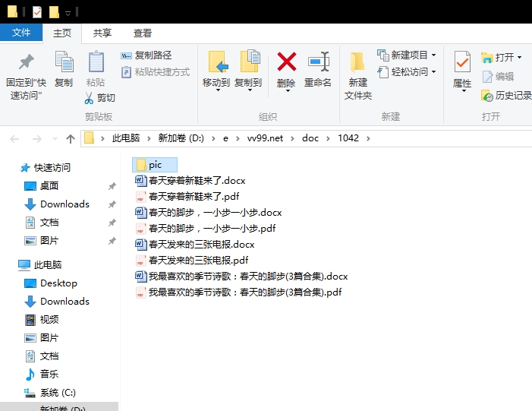Click the Properties (属性) icon
This screenshot has width=532, height=411.
[462, 62]
